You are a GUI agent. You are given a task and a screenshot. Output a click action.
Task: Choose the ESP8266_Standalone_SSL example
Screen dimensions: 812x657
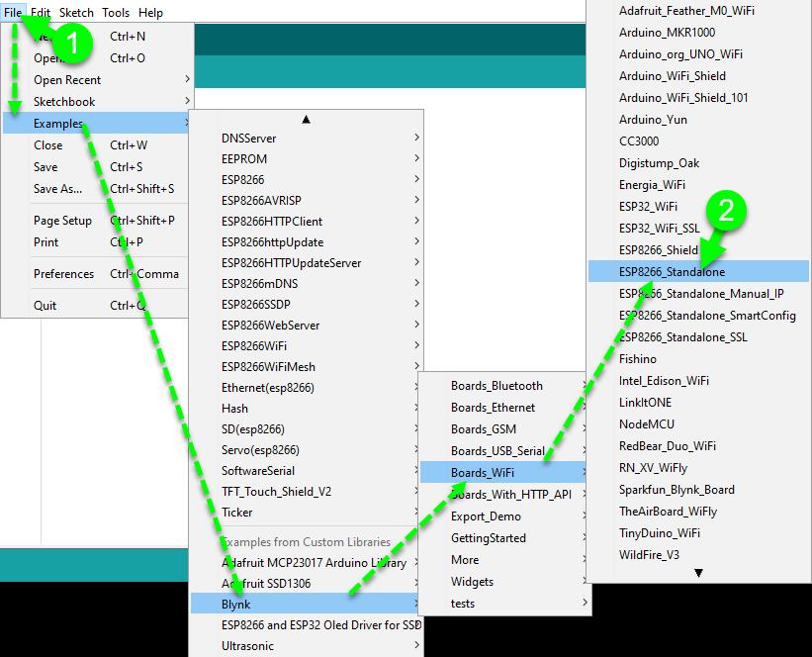pyautogui.click(x=698, y=336)
